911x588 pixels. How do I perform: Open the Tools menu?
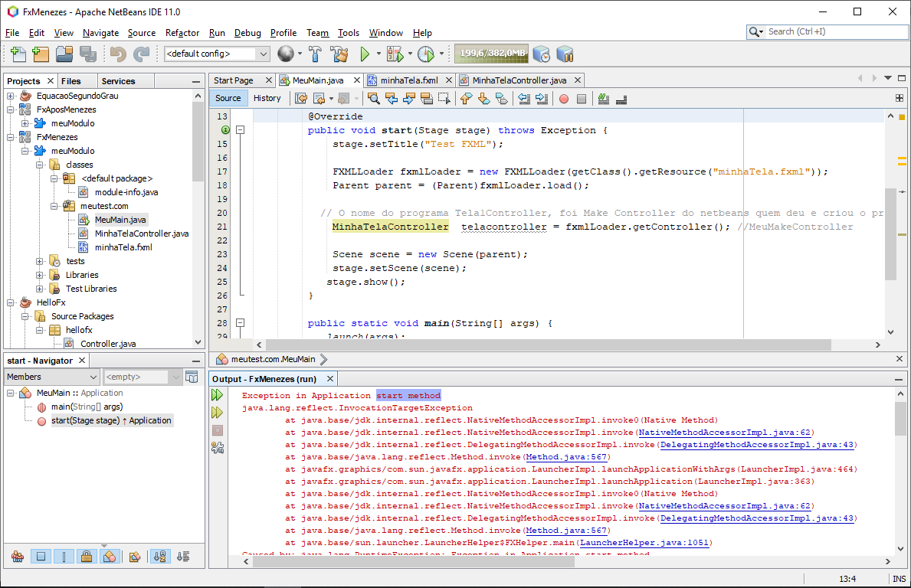(x=349, y=33)
